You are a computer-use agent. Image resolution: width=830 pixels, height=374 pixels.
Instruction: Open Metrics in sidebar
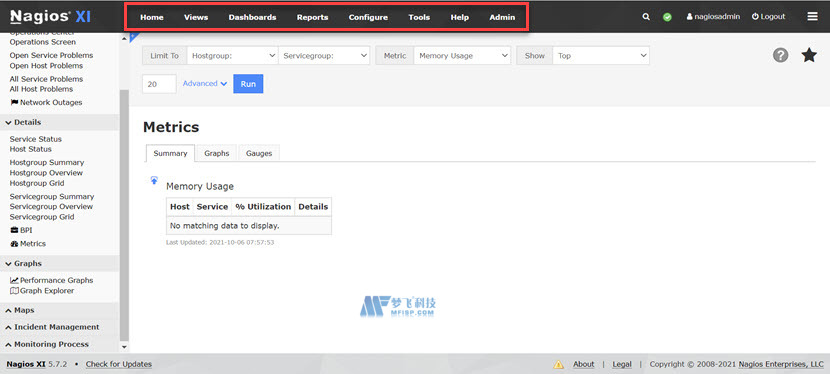coord(28,243)
